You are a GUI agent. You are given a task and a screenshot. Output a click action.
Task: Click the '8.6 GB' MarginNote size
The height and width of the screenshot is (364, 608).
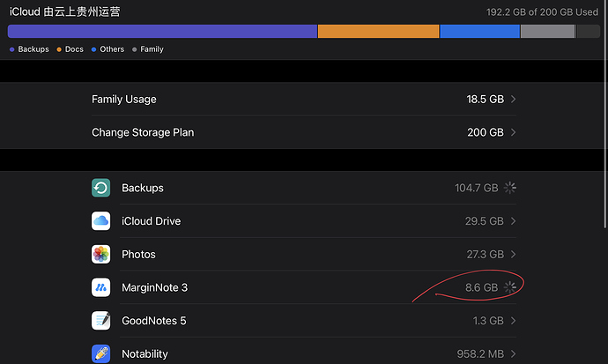point(482,287)
